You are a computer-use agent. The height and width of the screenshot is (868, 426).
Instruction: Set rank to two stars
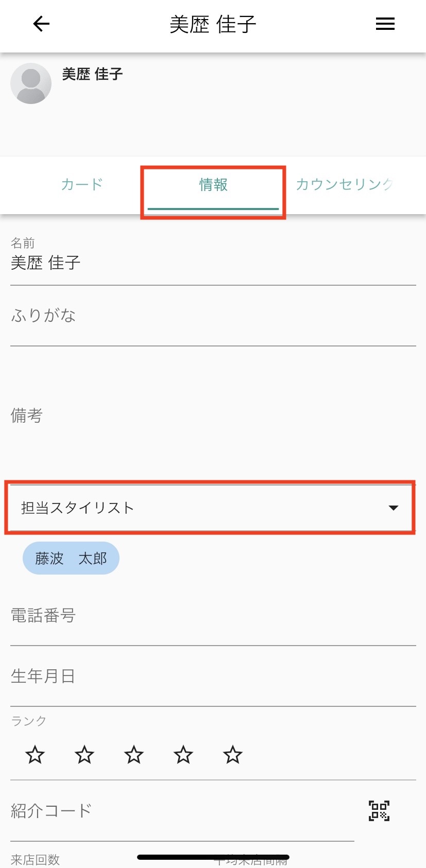point(84,755)
